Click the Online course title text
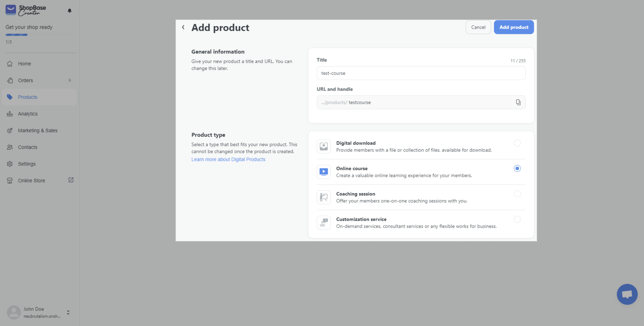644x326 pixels. (352, 169)
